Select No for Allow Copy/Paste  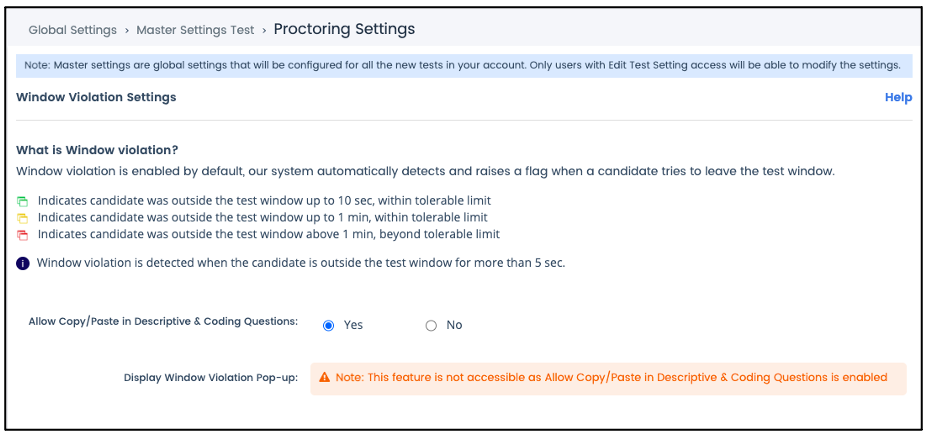431,326
